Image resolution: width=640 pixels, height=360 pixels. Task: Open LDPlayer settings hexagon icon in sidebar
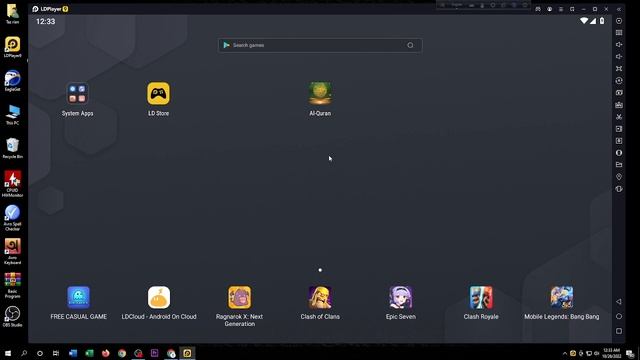[x=619, y=21]
